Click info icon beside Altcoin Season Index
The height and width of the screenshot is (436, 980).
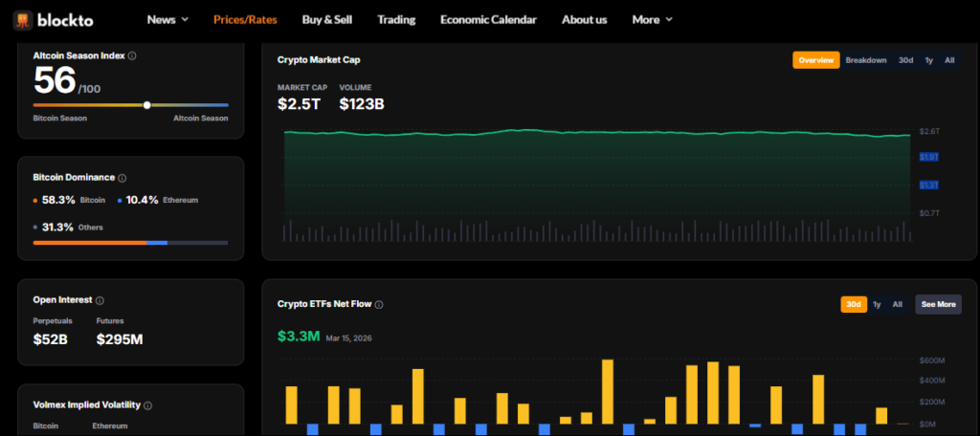point(132,55)
